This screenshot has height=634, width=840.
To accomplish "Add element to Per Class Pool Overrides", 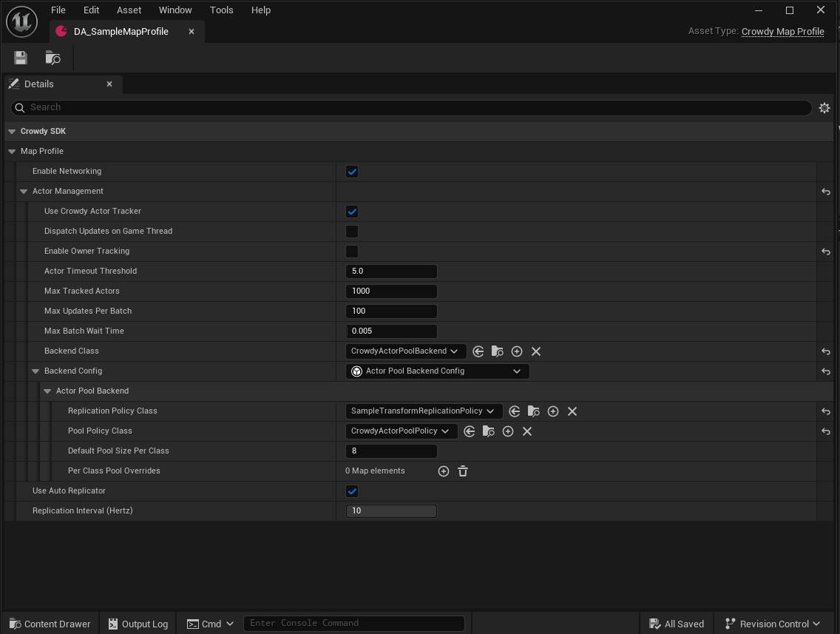I will (x=444, y=471).
